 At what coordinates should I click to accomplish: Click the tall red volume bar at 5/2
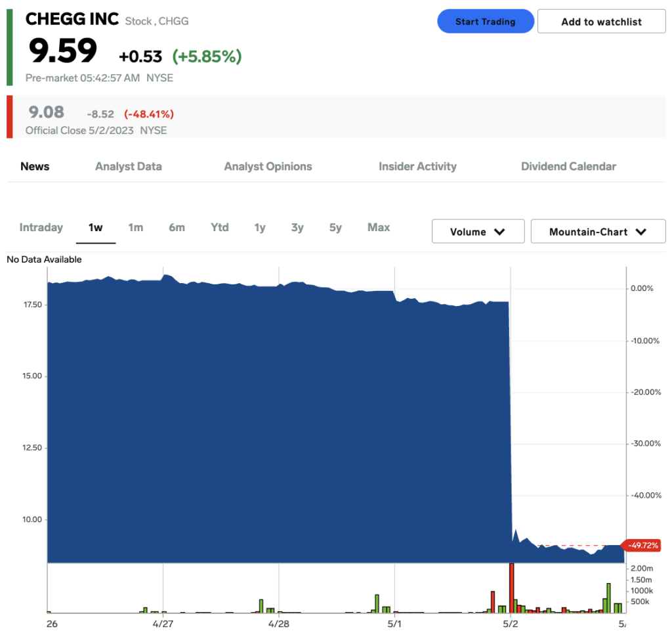511,588
